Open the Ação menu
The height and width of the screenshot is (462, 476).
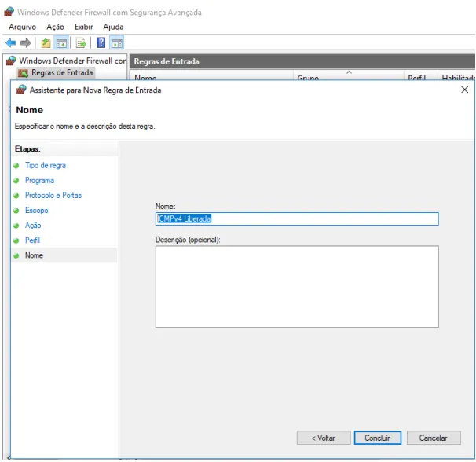coord(55,27)
